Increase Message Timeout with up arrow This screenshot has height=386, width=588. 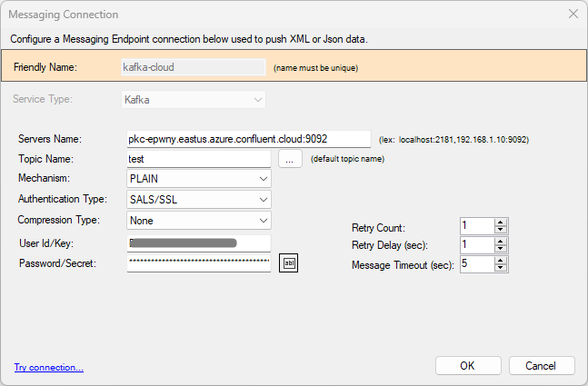click(500, 261)
